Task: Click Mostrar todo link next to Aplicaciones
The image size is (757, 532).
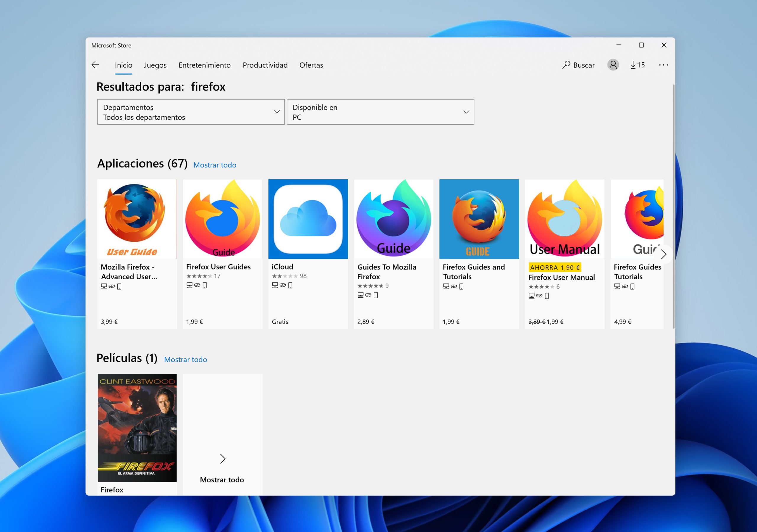Action: [215, 165]
